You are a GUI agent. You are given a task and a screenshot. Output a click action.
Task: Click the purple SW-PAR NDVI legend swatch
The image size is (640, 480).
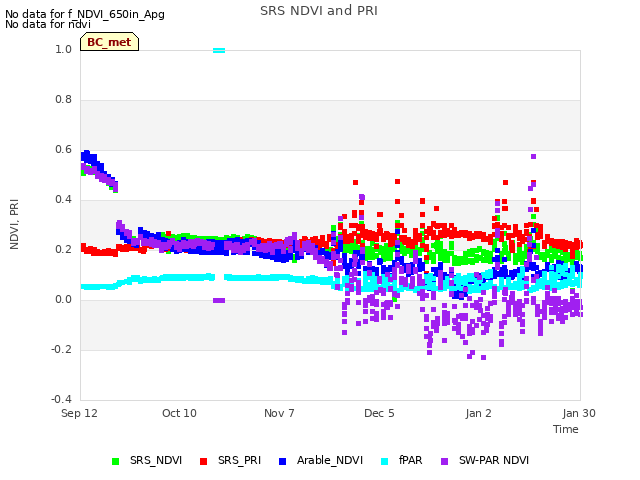tap(444, 461)
